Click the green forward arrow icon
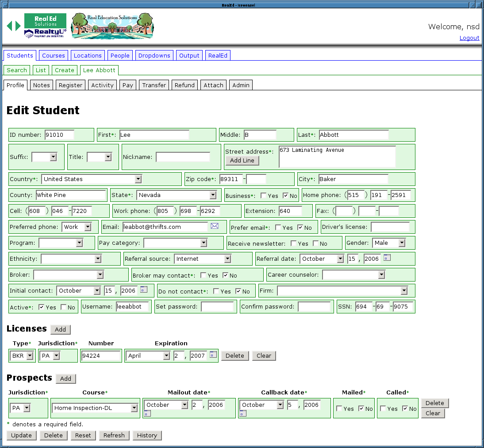 click(x=18, y=26)
